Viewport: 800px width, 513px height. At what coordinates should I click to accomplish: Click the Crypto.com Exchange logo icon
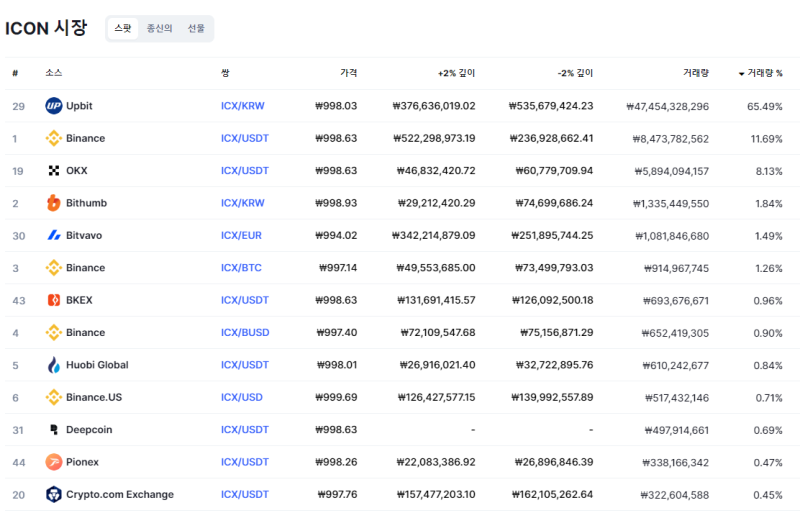coord(54,494)
